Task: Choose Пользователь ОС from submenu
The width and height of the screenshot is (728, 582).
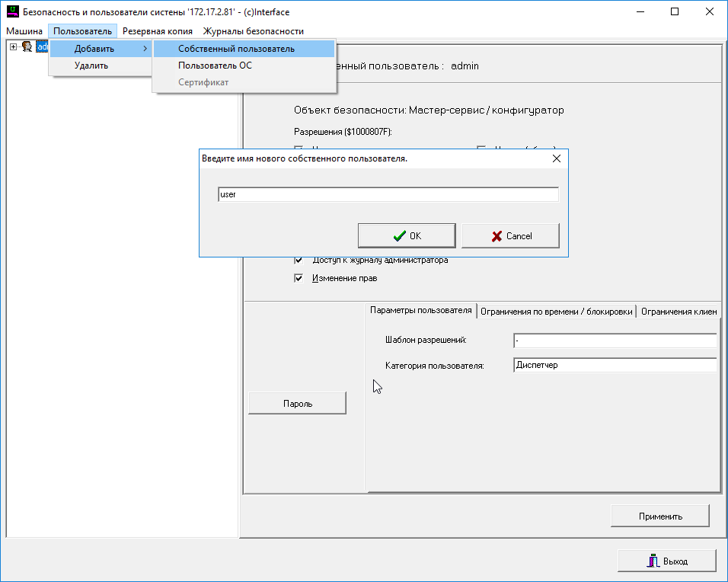Action: point(215,66)
